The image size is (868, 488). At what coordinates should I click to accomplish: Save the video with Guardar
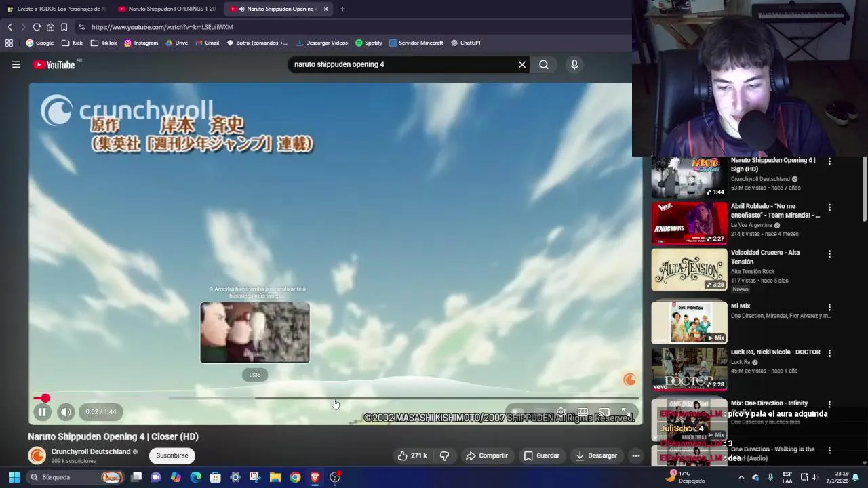tap(542, 455)
